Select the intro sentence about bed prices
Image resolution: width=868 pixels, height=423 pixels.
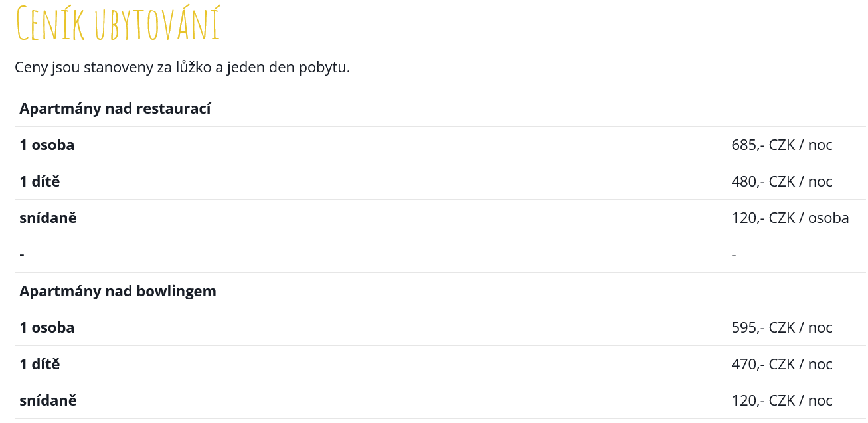point(182,68)
